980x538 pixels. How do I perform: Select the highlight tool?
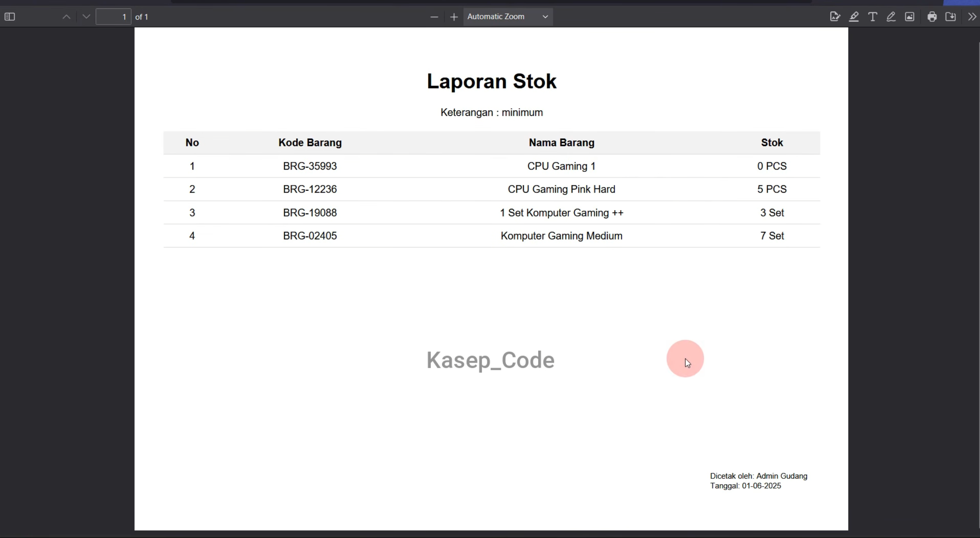[x=854, y=17]
